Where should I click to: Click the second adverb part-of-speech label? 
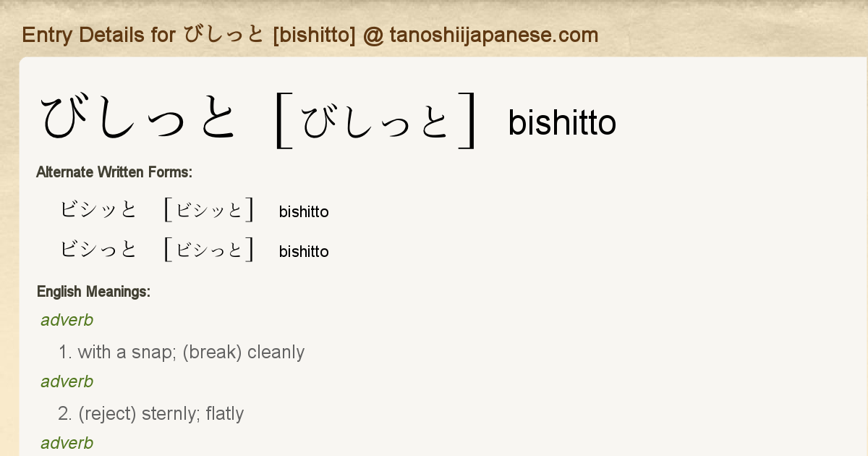(67, 381)
